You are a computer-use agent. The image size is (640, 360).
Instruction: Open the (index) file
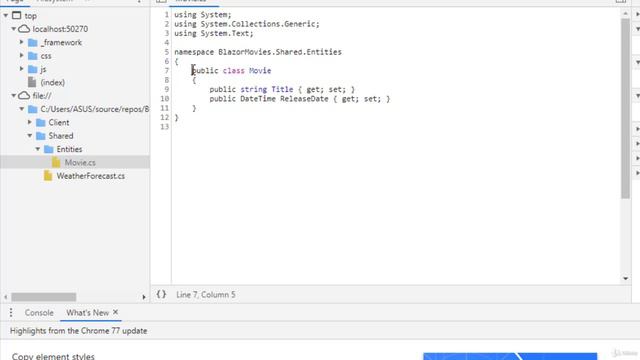[53, 82]
